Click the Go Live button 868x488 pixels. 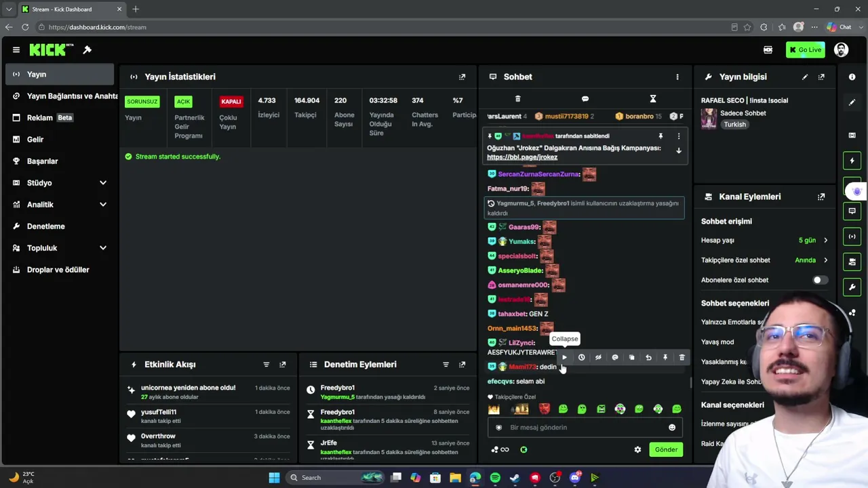point(805,49)
